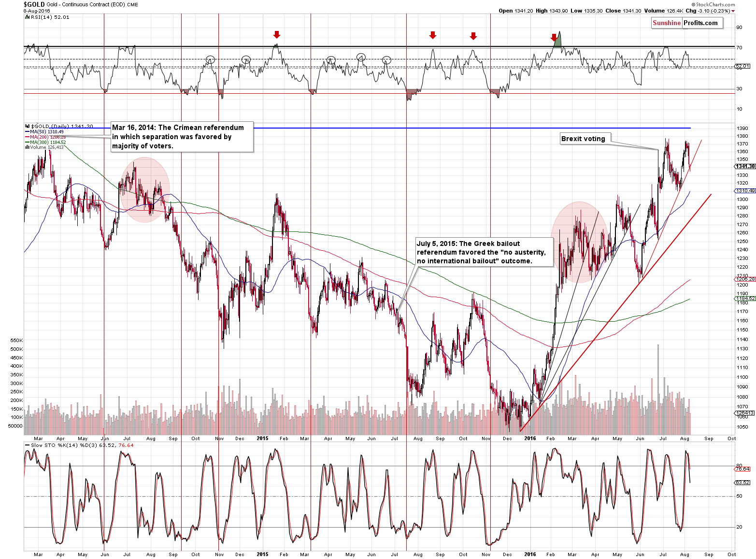756x559 pixels.
Task: Click the Volume 126.4K value in the header
Action: coord(664,11)
